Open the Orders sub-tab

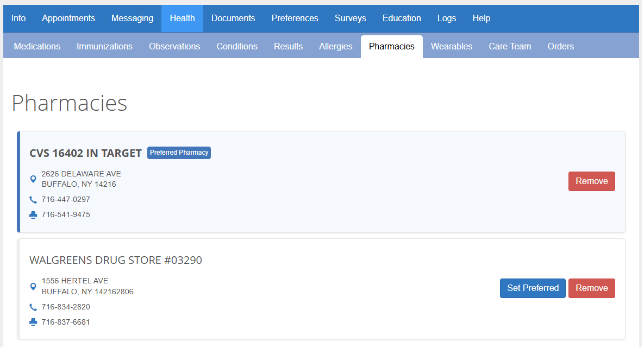point(561,46)
